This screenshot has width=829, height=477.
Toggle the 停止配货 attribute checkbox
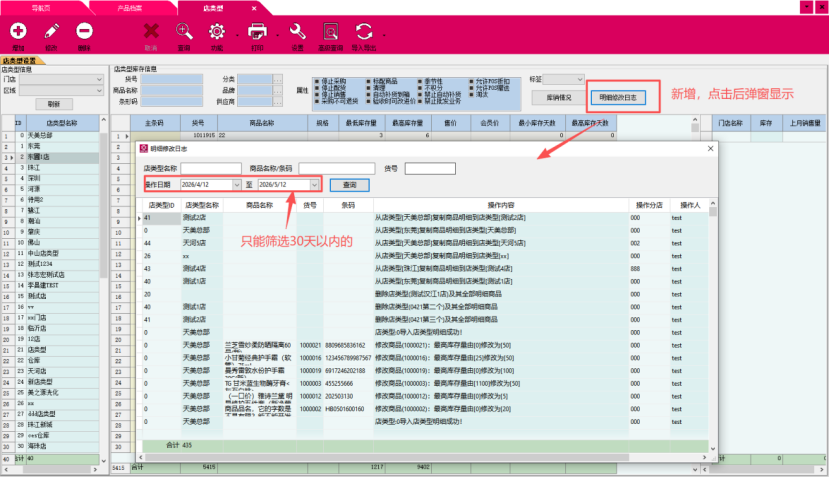[x=317, y=88]
